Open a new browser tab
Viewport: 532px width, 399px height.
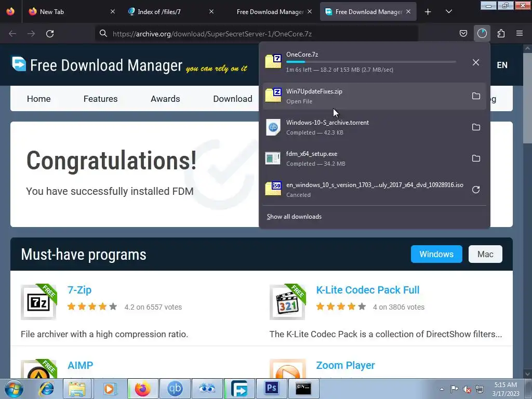click(428, 12)
